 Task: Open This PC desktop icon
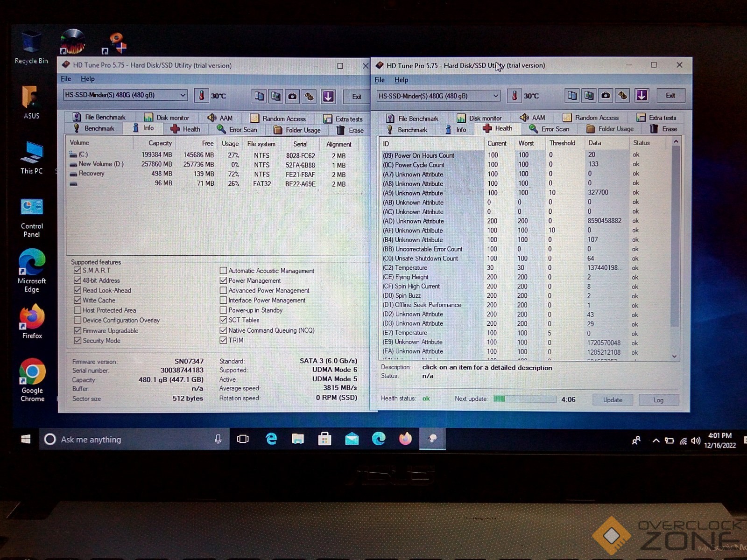click(32, 158)
